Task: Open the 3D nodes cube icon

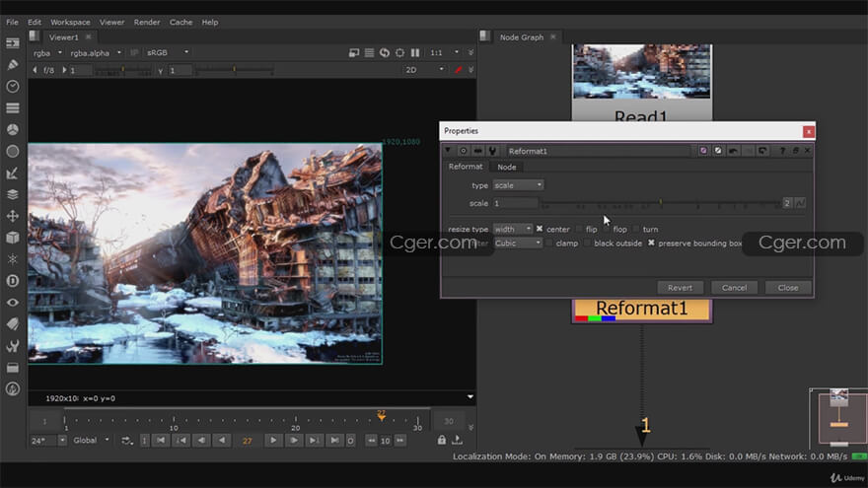Action: coord(12,238)
